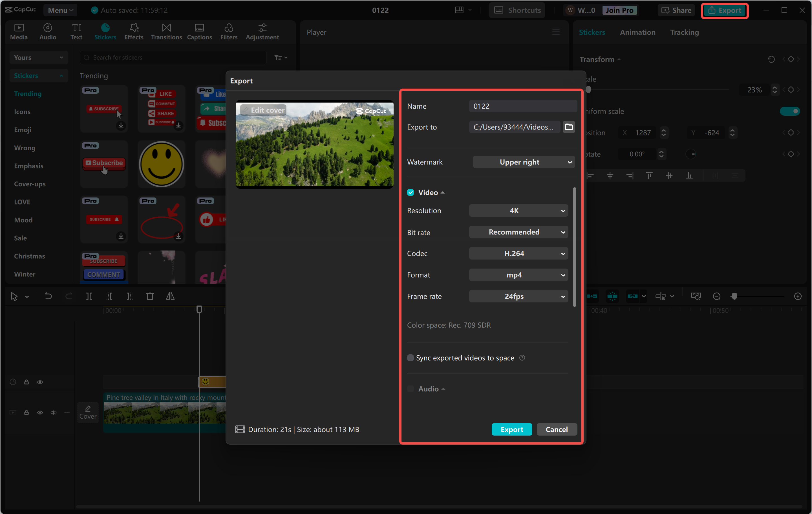This screenshot has width=812, height=514.
Task: Open the Watermark Upper right dropdown
Action: point(524,162)
